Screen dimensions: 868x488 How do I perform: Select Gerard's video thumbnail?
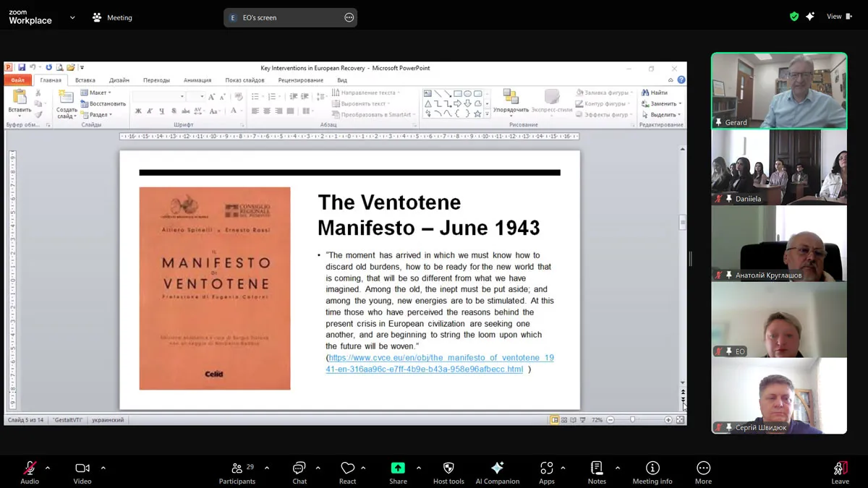click(779, 91)
